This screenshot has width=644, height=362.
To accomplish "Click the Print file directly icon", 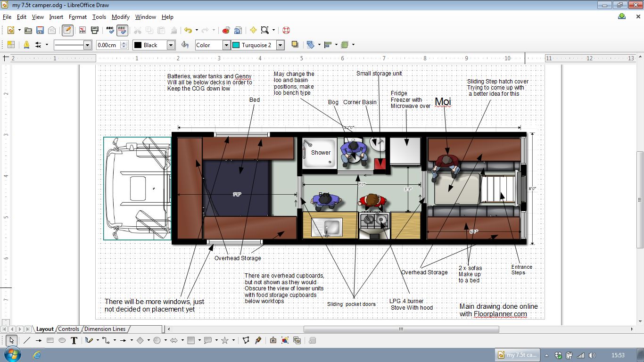I will 95,30.
